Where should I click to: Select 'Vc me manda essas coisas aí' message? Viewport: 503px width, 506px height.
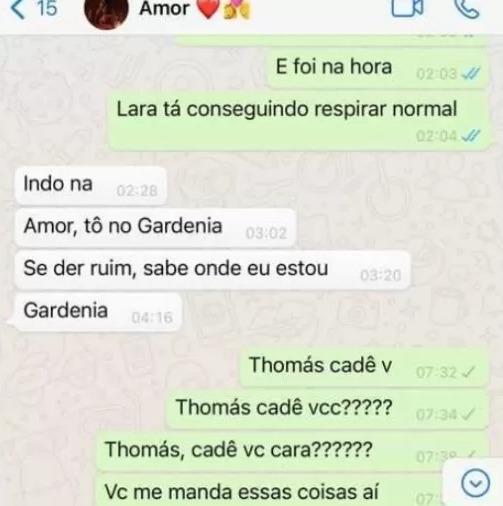click(x=270, y=491)
